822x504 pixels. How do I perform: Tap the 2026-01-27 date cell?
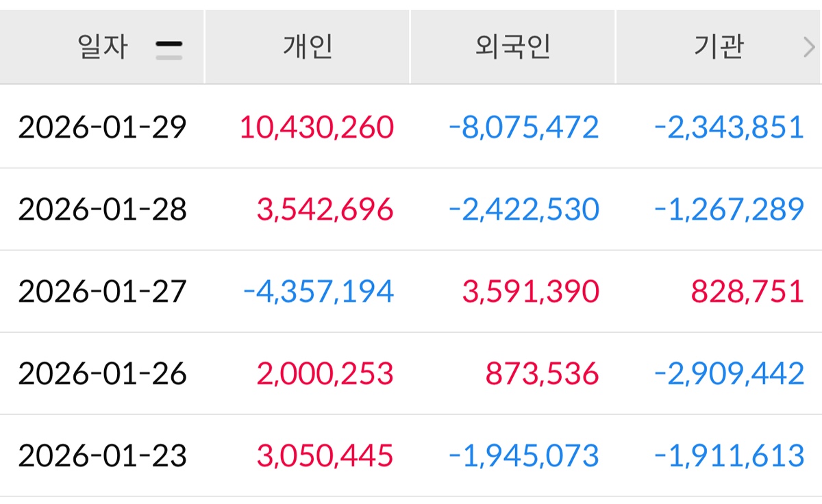pos(102,292)
